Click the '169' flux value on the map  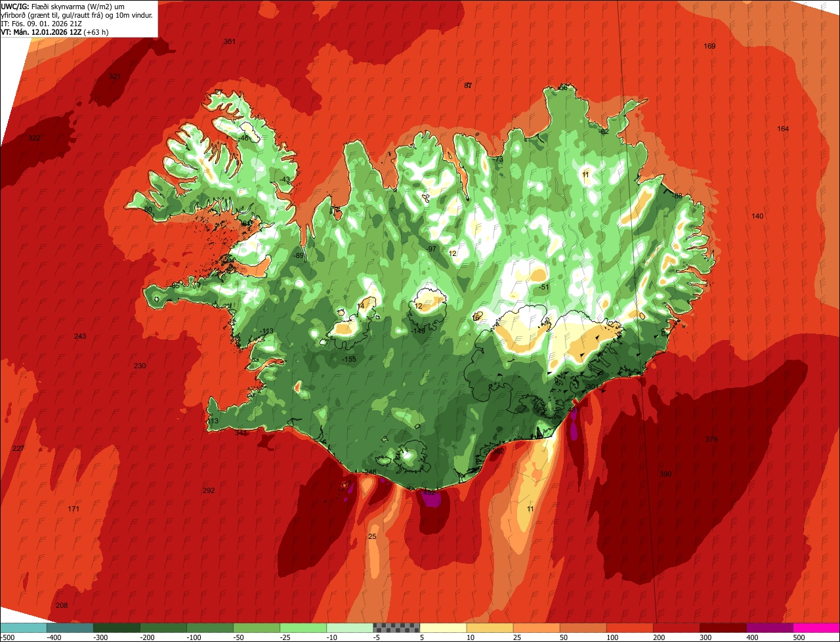pos(709,46)
